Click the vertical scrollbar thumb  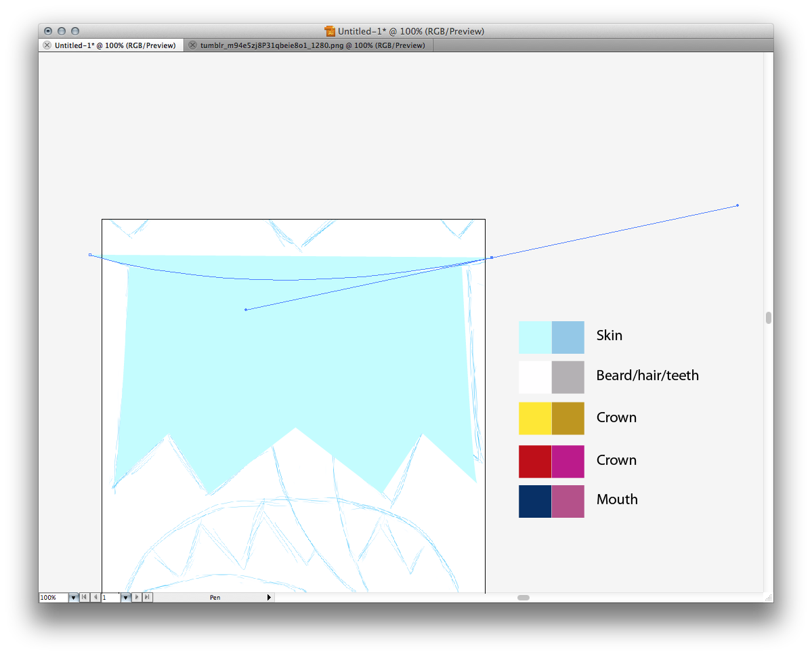(768, 318)
